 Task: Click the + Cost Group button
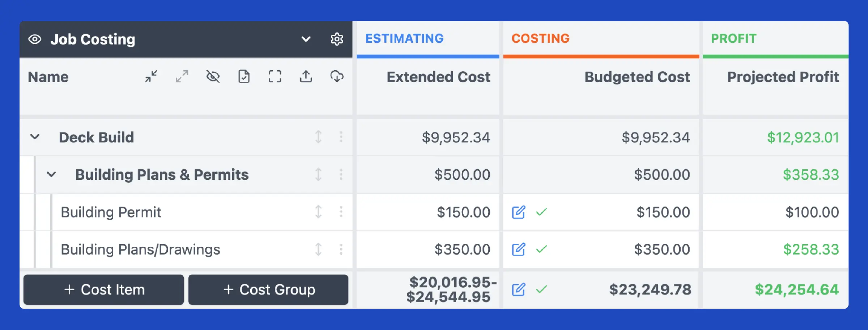268,289
